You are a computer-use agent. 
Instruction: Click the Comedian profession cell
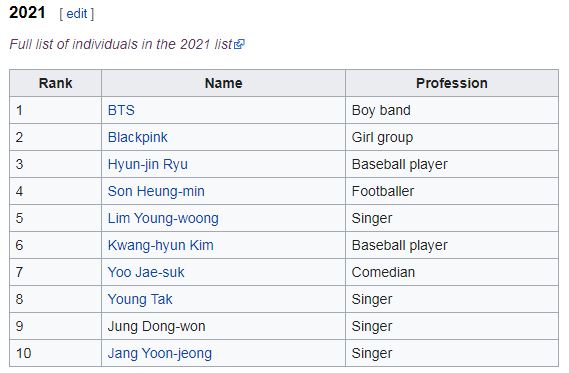[452, 272]
